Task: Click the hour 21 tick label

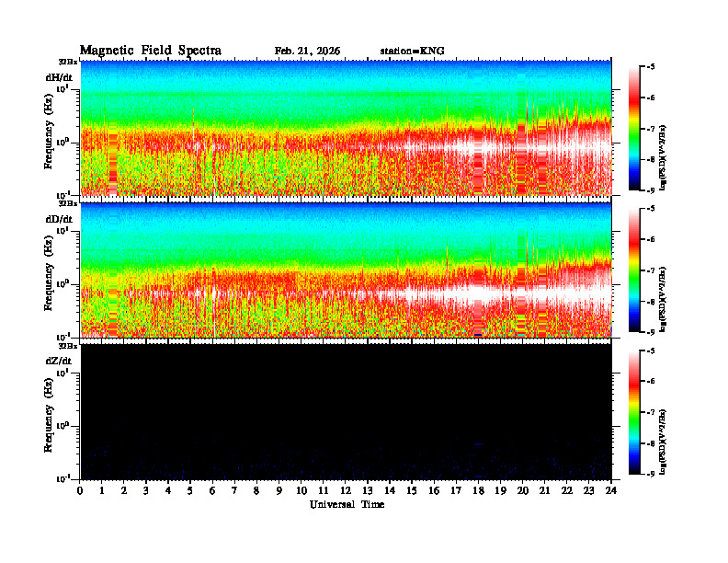Action: click(x=544, y=490)
